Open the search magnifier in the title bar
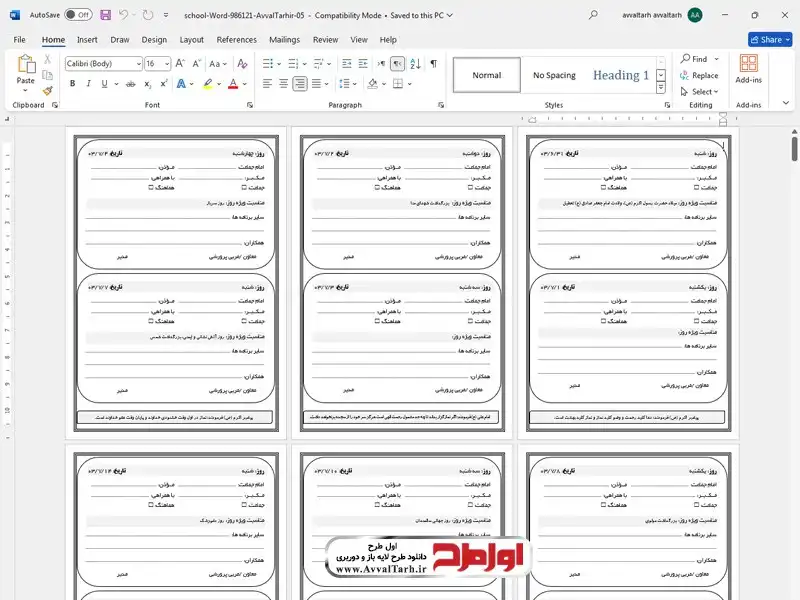 (593, 15)
